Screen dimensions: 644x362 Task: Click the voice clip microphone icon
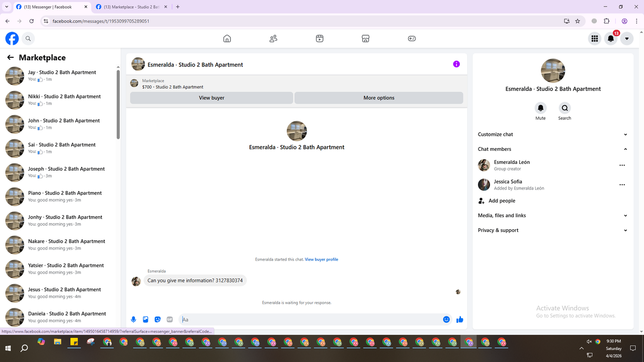(133, 319)
